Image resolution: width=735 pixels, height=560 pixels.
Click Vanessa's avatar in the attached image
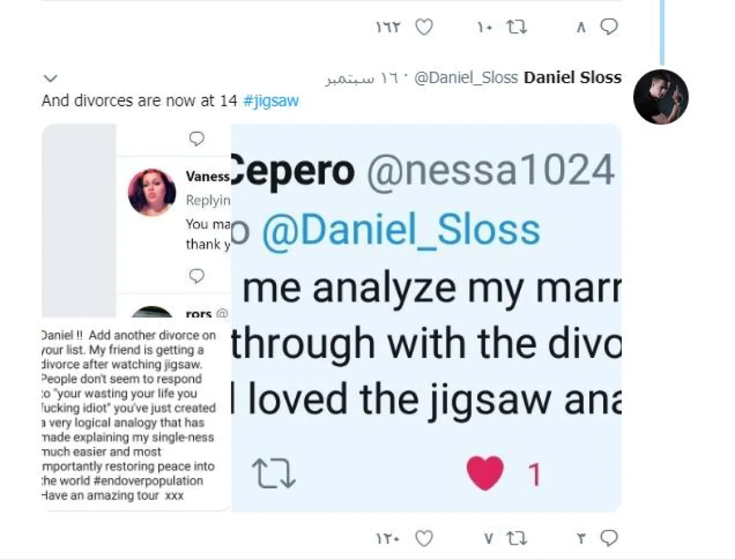[152, 192]
